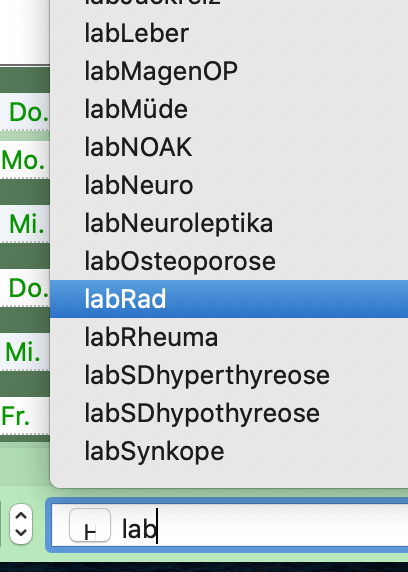Open the up-down stepper beside entry field
The width and height of the screenshot is (408, 572).
(21, 524)
